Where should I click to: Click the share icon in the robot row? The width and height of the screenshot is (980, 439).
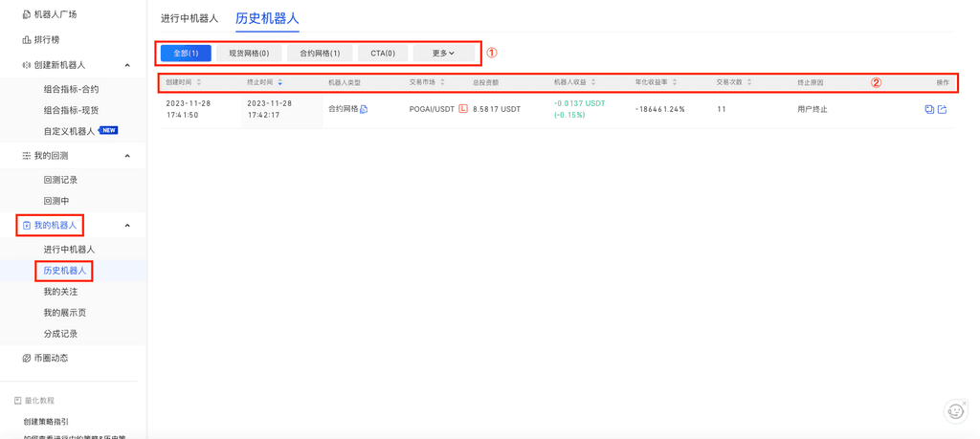pyautogui.click(x=943, y=110)
